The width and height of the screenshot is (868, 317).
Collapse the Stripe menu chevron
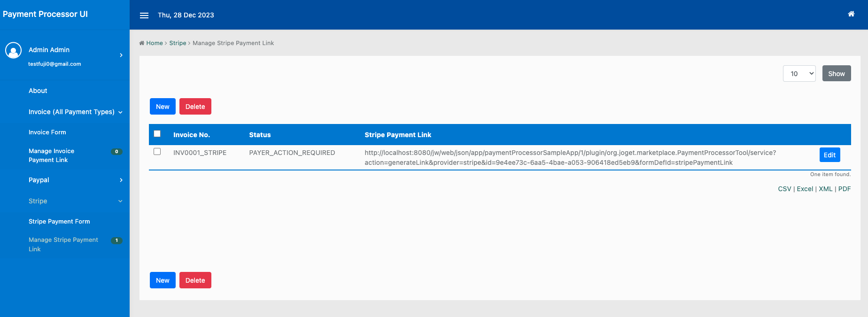click(x=120, y=201)
